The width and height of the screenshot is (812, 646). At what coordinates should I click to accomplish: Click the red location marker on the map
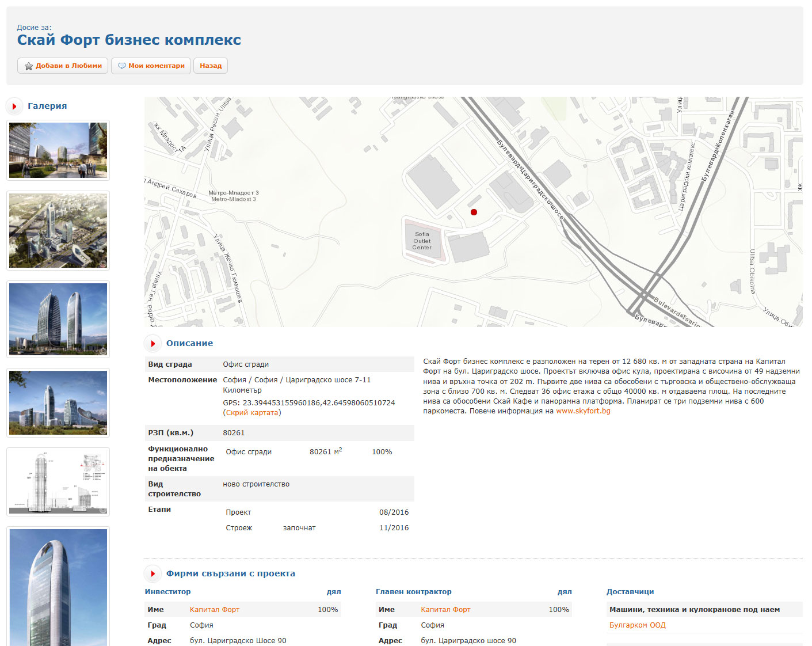[x=474, y=212]
